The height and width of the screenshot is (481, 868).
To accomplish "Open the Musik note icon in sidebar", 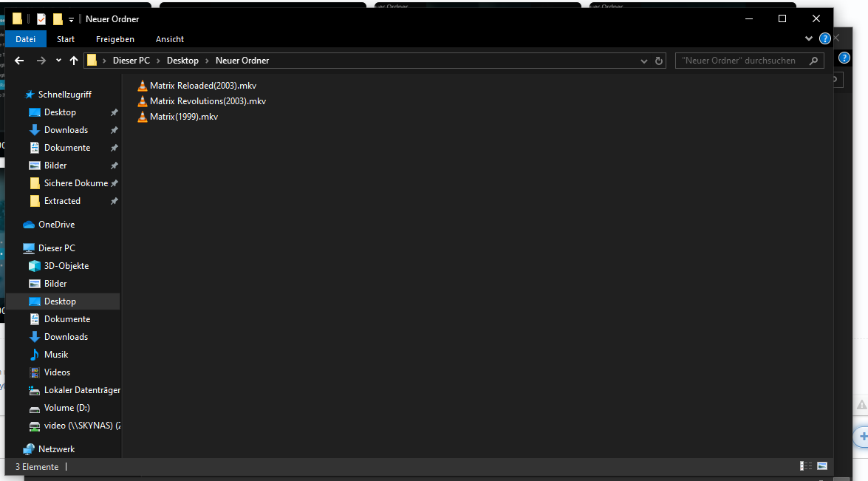I will [34, 355].
